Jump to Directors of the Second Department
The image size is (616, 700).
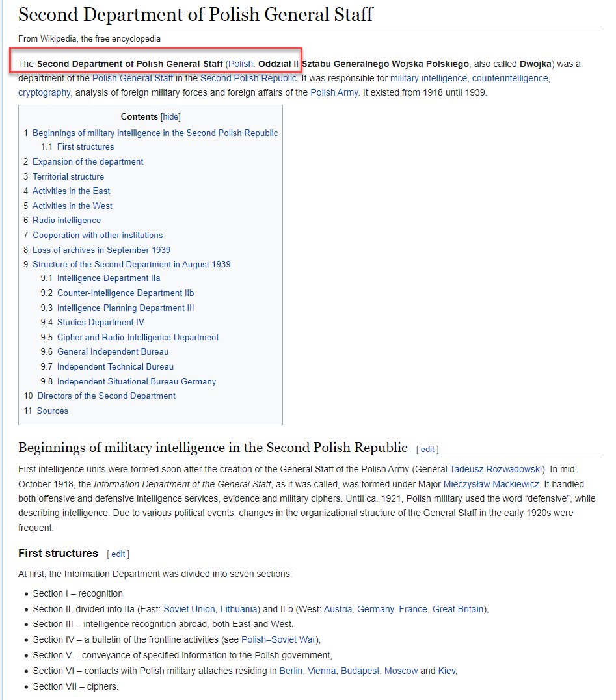(x=106, y=396)
